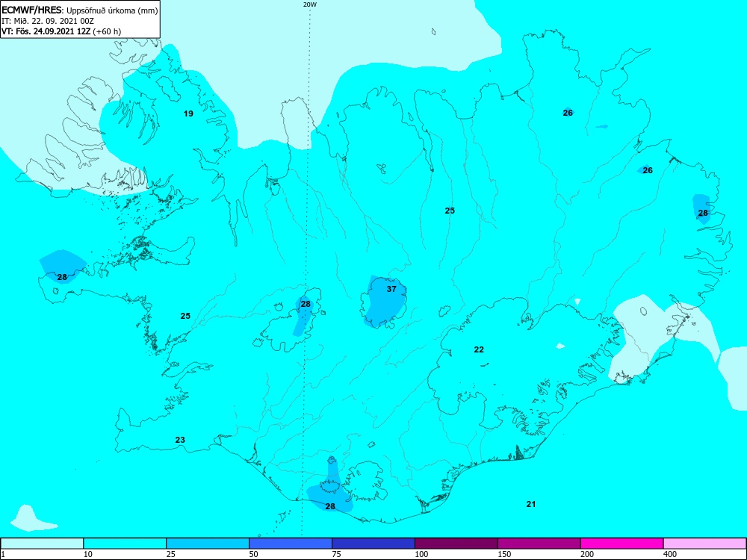Screen dimensions: 747x560
Task: Pick the sky-blue 25–50 mm legend swatch
Action: (208, 544)
